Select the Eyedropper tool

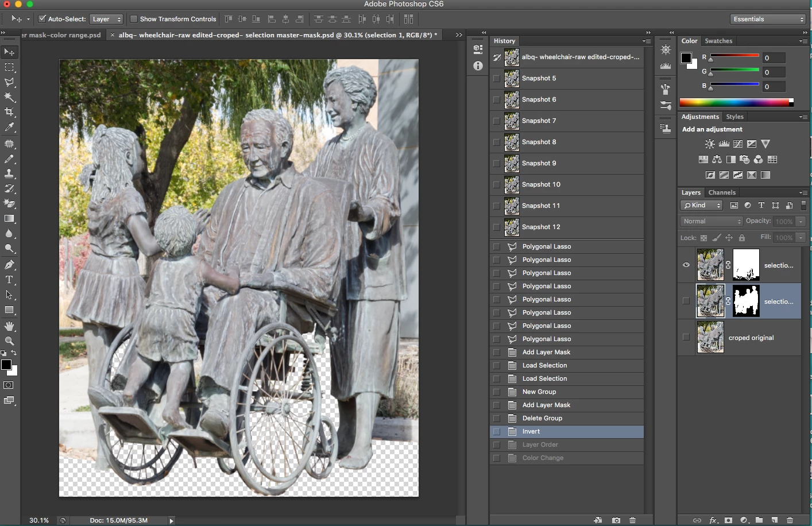[9, 127]
